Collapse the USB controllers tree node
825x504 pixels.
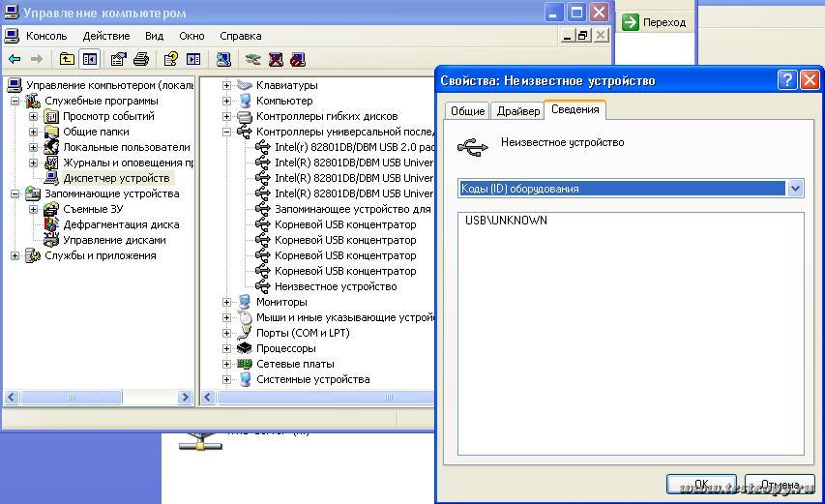coord(226,132)
